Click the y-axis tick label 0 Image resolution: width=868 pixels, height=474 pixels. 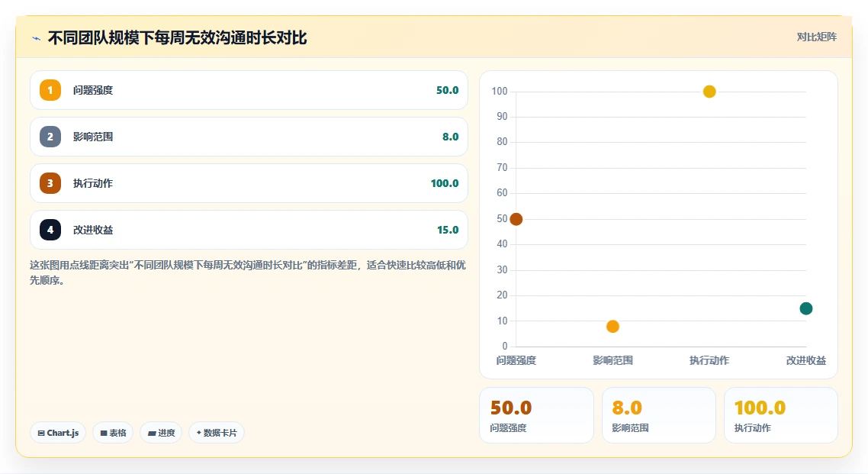click(504, 346)
